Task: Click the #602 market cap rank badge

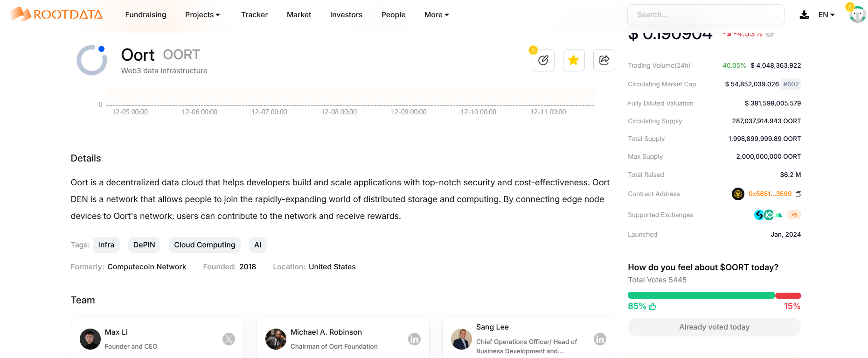Action: pyautogui.click(x=791, y=84)
